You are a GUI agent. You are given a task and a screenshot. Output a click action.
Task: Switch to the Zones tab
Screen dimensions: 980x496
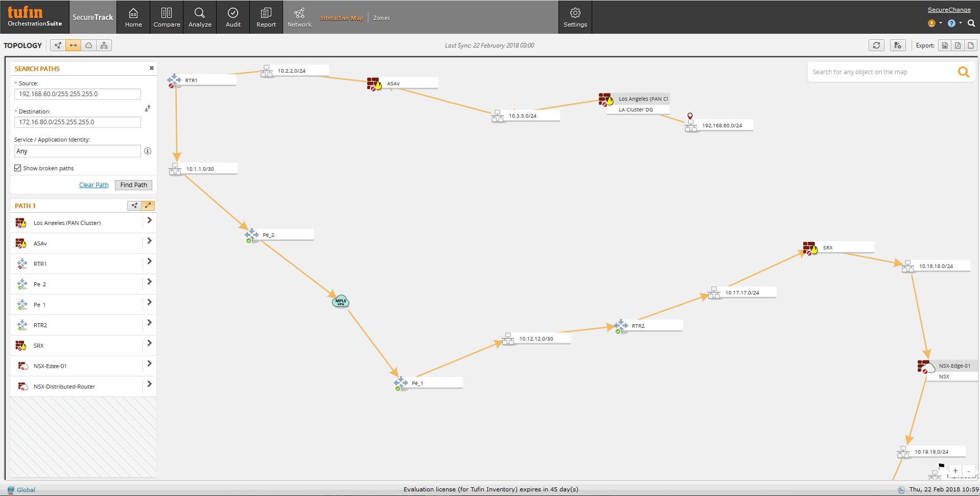point(381,17)
